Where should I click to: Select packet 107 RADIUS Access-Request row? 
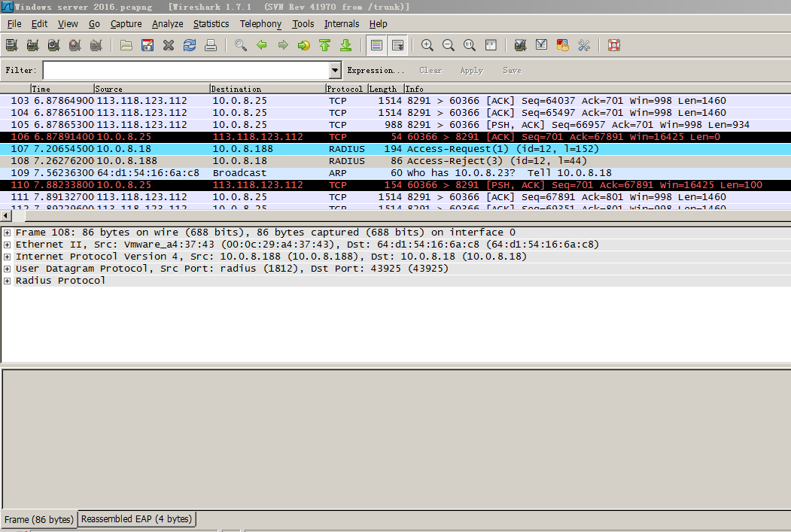pos(396,149)
